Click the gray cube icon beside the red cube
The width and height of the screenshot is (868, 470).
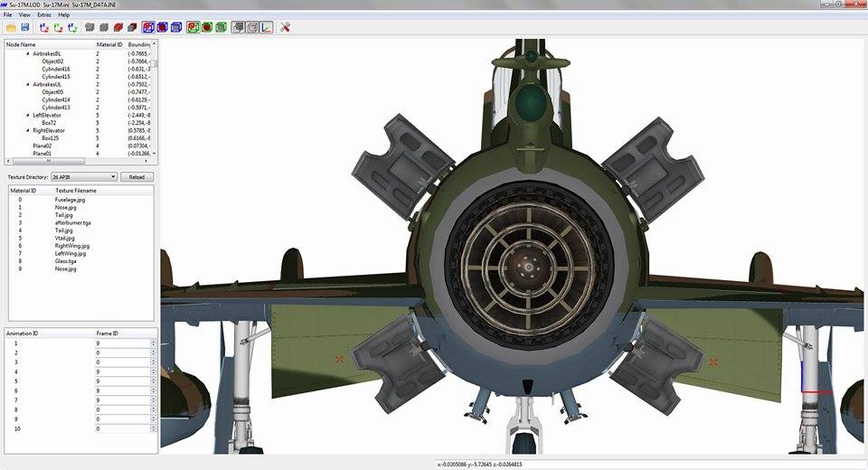click(x=103, y=27)
